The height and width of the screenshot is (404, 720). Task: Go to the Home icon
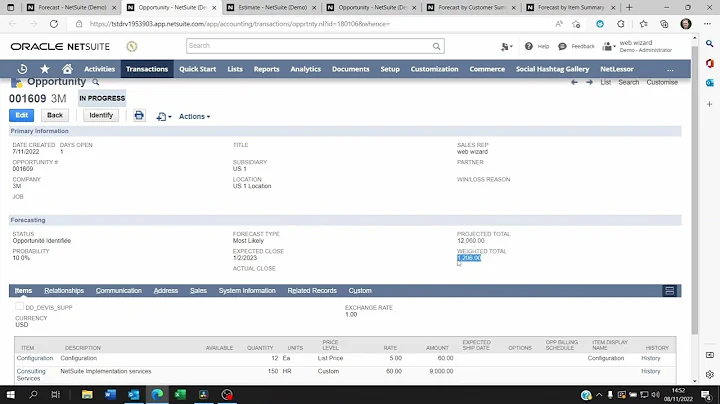tap(67, 69)
